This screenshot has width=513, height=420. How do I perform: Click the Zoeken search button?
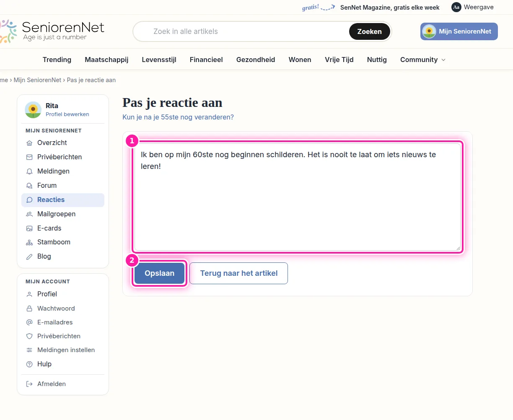(370, 31)
